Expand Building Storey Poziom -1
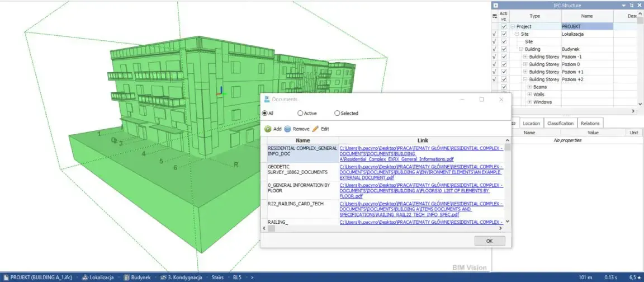644x282 pixels. click(x=525, y=57)
